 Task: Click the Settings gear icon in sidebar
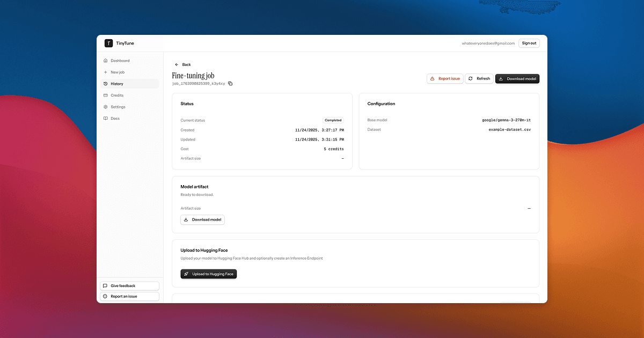click(106, 107)
